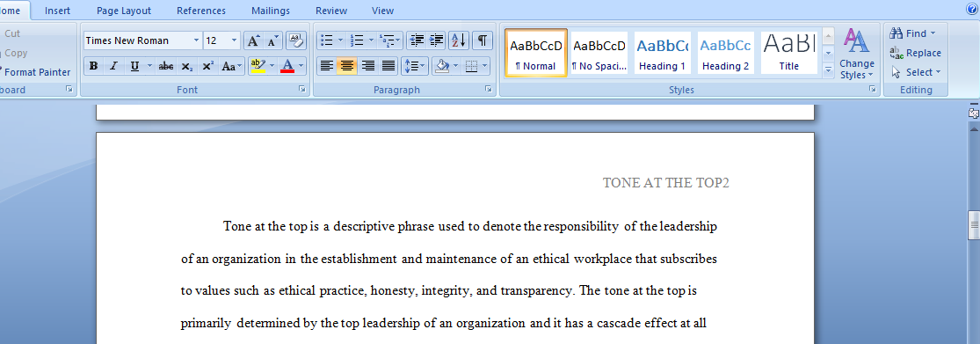Toggle Bold formatting

point(94,66)
